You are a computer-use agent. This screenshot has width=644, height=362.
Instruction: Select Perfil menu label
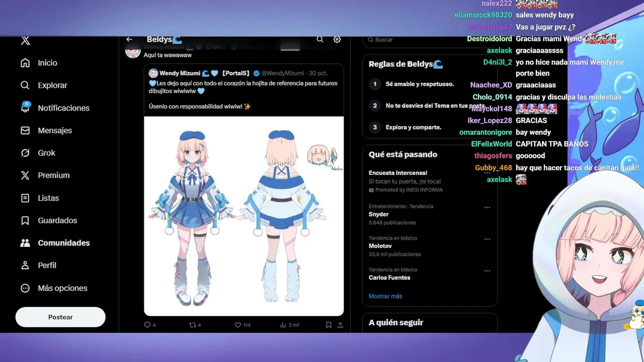tap(47, 265)
